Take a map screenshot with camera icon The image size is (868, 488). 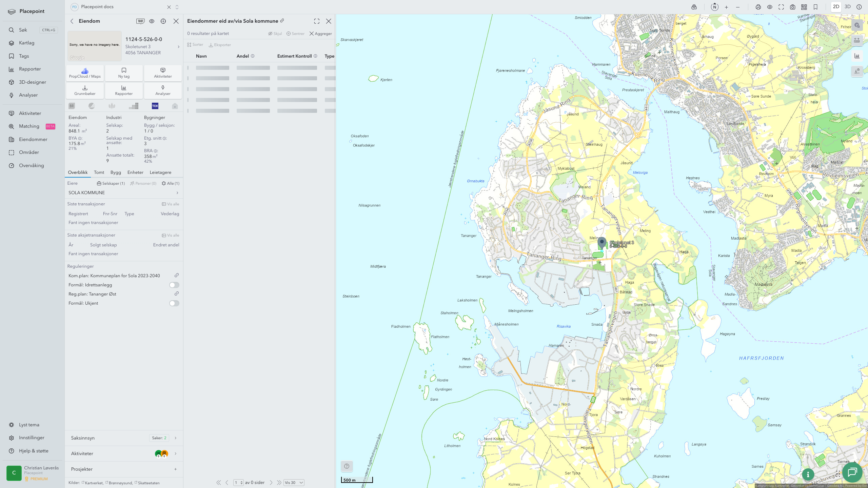[x=792, y=7]
